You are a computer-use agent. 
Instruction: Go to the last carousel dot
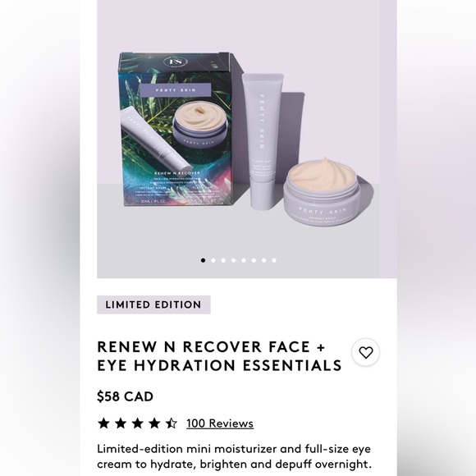[274, 260]
